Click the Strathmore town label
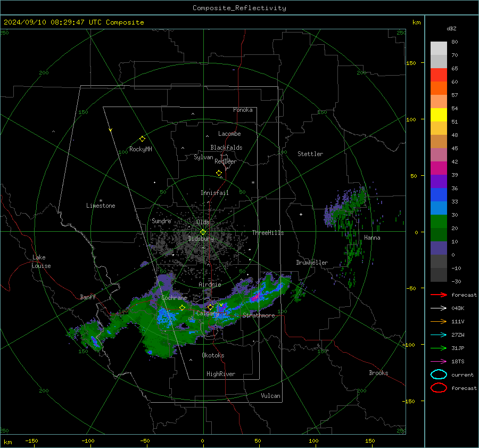The image size is (479, 448). click(x=259, y=315)
